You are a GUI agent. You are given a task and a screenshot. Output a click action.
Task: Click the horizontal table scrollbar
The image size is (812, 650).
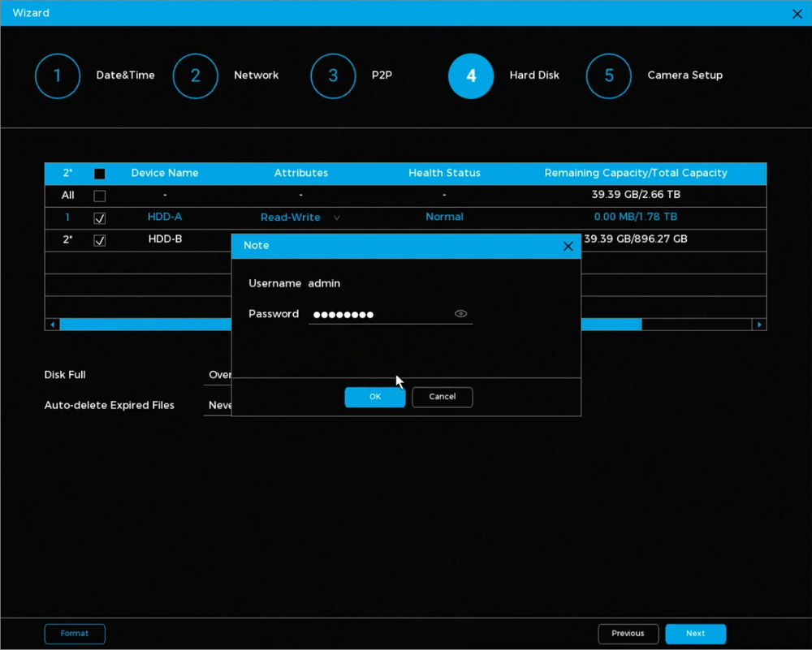pyautogui.click(x=146, y=325)
